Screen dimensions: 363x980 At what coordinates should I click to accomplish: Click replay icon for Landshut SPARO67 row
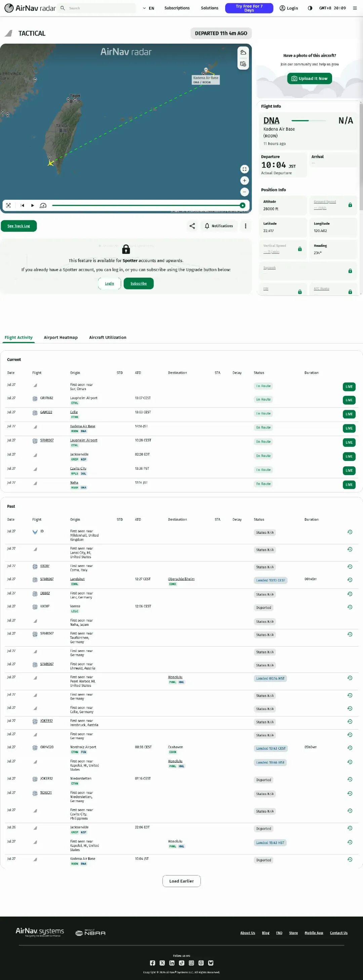[350, 580]
